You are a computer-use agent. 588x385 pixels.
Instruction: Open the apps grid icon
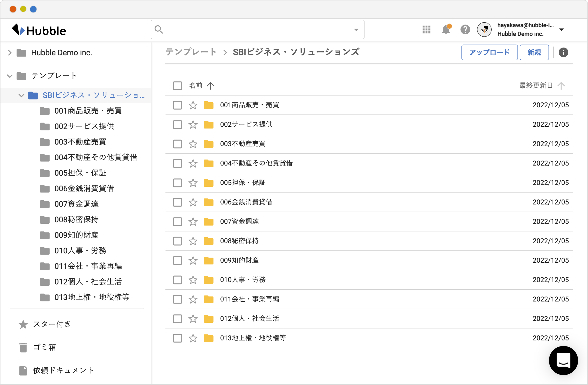point(427,30)
